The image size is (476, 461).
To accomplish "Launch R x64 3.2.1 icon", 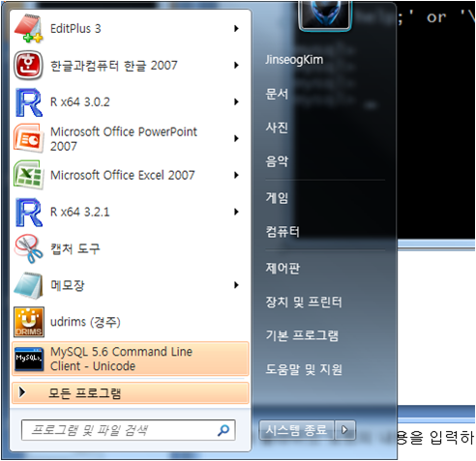I will pyautogui.click(x=28, y=212).
